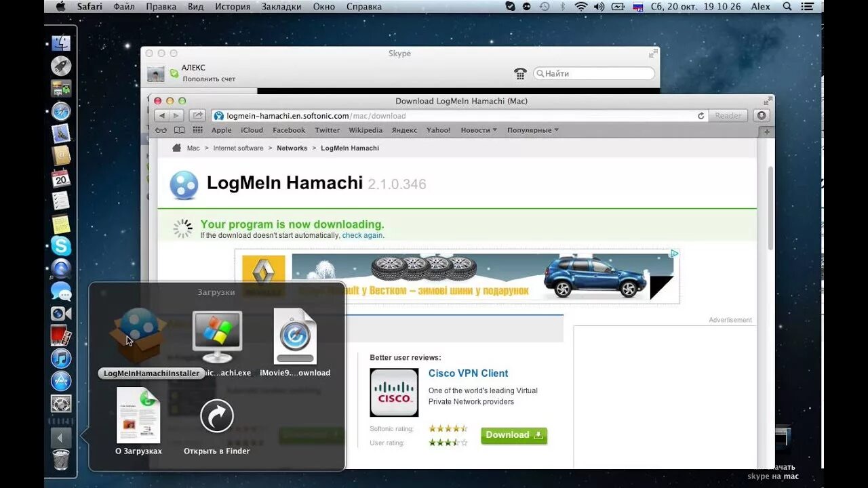This screenshot has width=868, height=488.
Task: Open Safari Downloads button in toolbar
Action: coord(762,116)
